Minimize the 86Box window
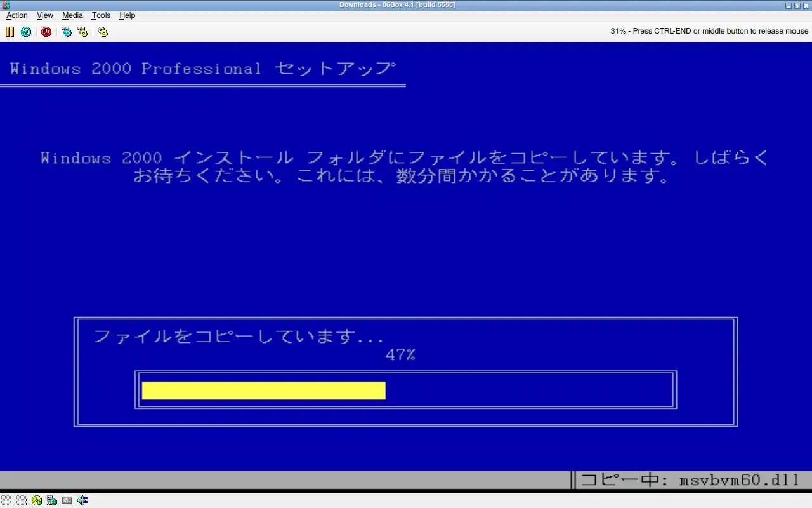The width and height of the screenshot is (812, 508). 789,5
